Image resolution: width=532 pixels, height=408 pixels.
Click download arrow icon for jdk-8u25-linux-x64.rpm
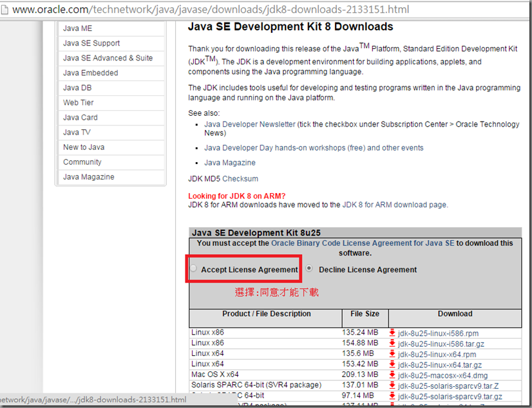[x=392, y=354]
